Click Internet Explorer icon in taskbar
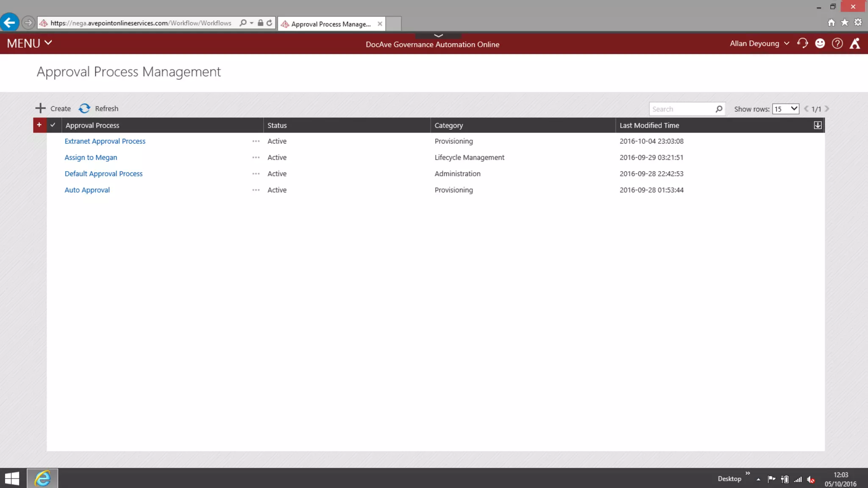Image resolution: width=868 pixels, height=488 pixels. pyautogui.click(x=42, y=478)
